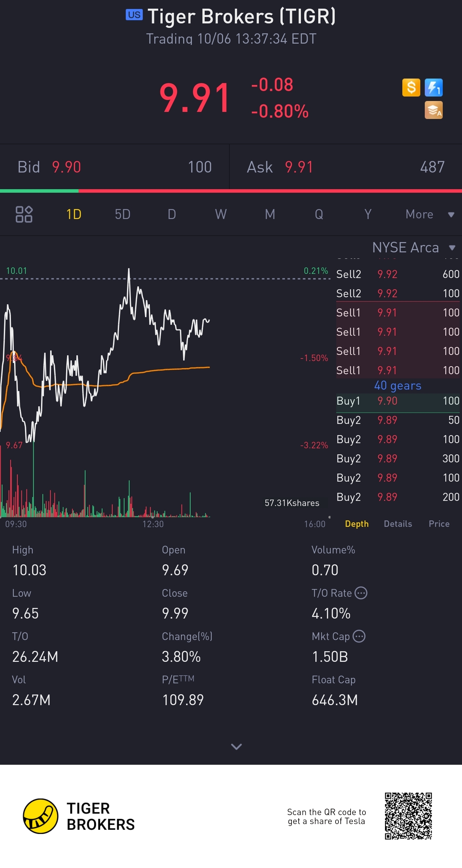Tap the orange stacked coins icon
This screenshot has width=462, height=868.
pyautogui.click(x=433, y=110)
